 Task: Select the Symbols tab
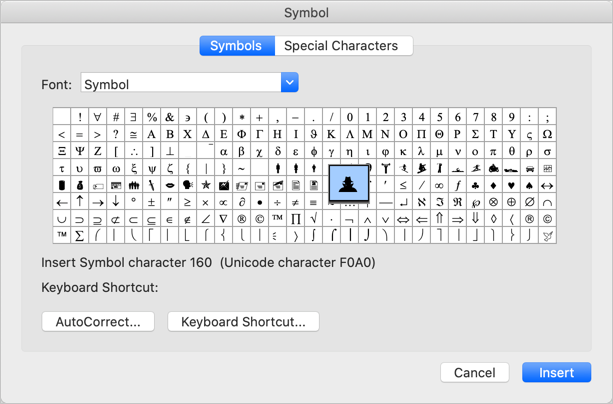point(236,46)
